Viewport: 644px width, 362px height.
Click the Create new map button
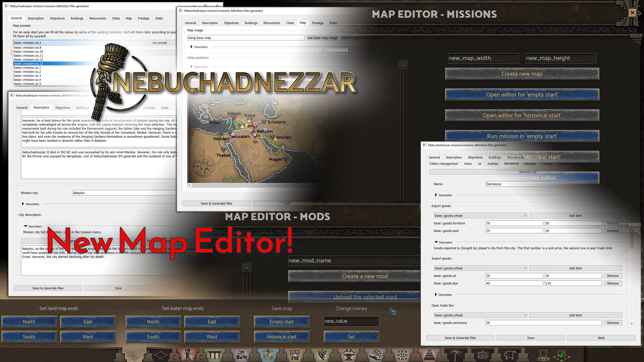(522, 74)
